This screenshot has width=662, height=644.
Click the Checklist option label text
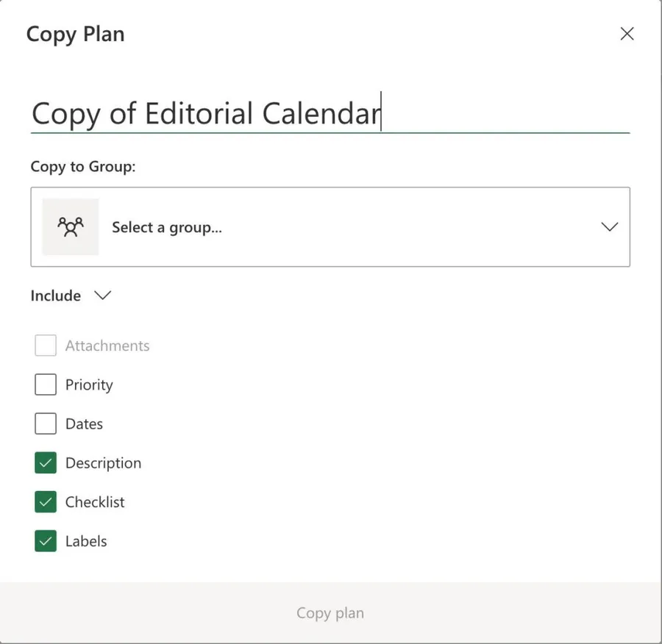click(95, 502)
